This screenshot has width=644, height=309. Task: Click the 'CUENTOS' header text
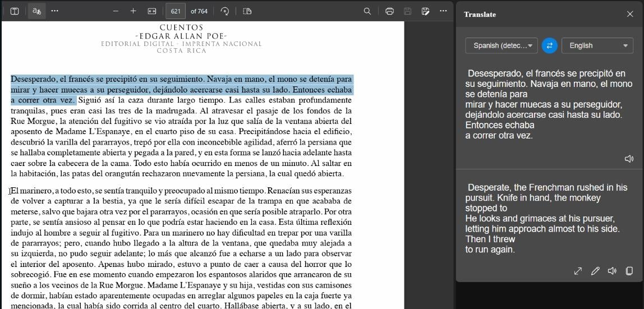[181, 28]
